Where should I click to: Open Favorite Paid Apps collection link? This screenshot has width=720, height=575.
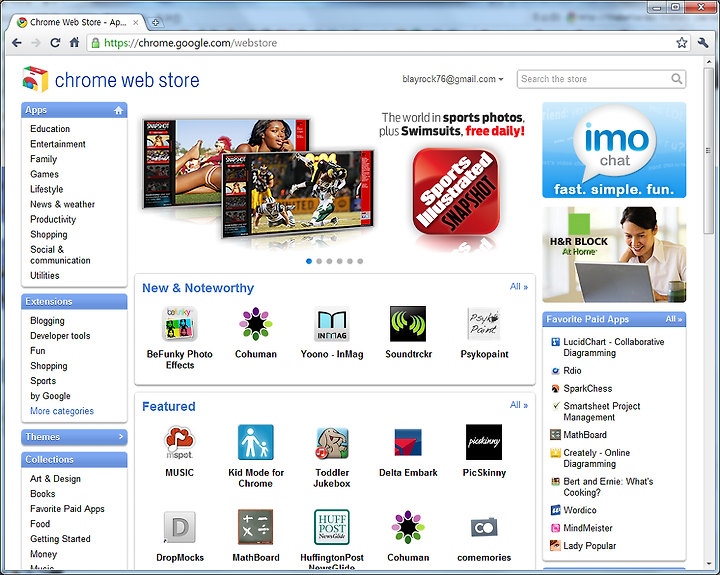pos(67,509)
